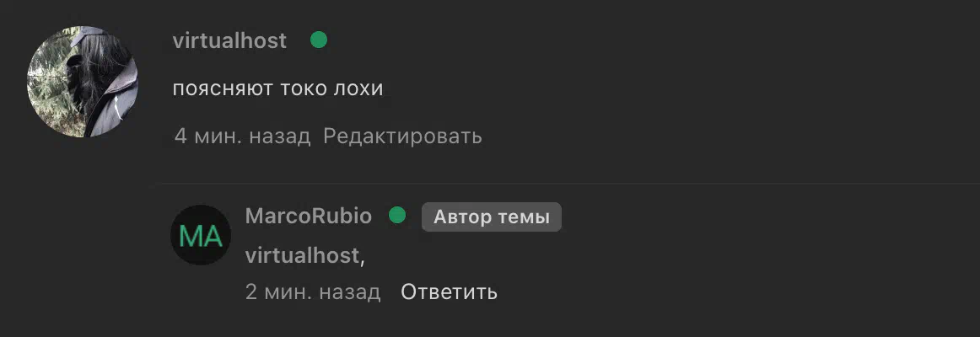This screenshot has width=980, height=337.
Task: Click the divider line between the comments
Action: click(x=568, y=184)
